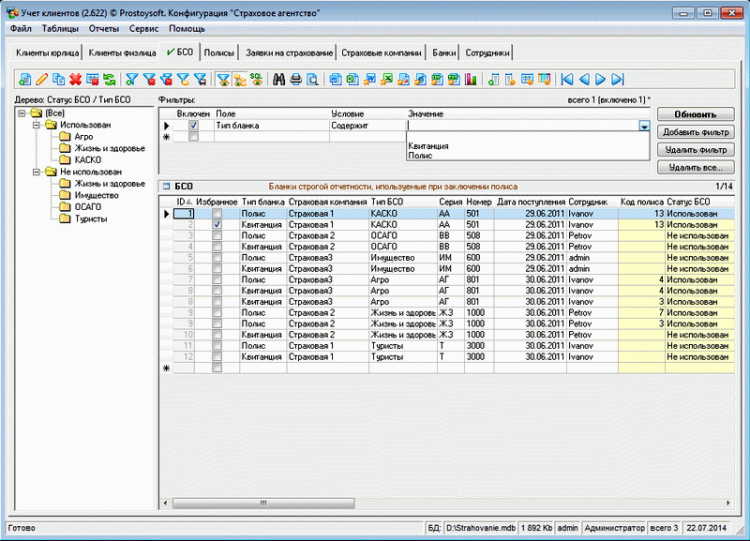
Task: Click the printer icon in toolbar
Action: [297, 79]
